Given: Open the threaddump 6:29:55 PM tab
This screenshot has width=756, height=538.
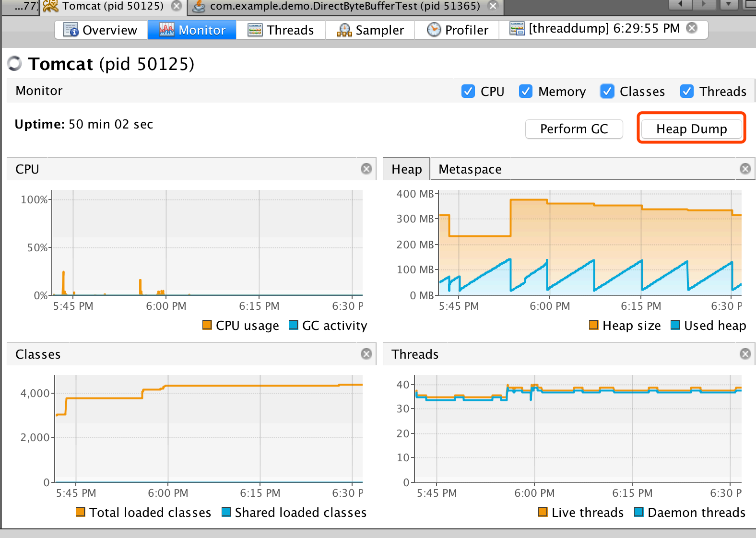Looking at the screenshot, I should (604, 29).
